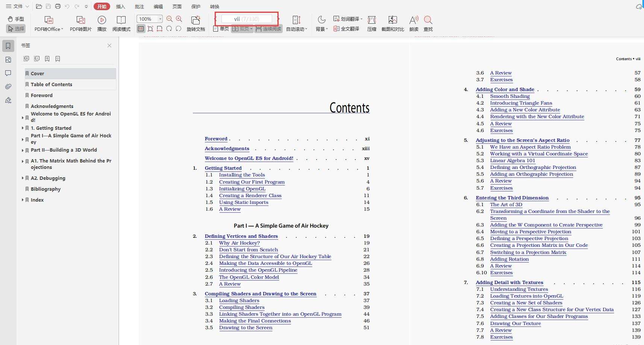Viewport: 644px width, 345px height.
Task: Open the 'Foreword' contents link
Action: tap(216, 139)
